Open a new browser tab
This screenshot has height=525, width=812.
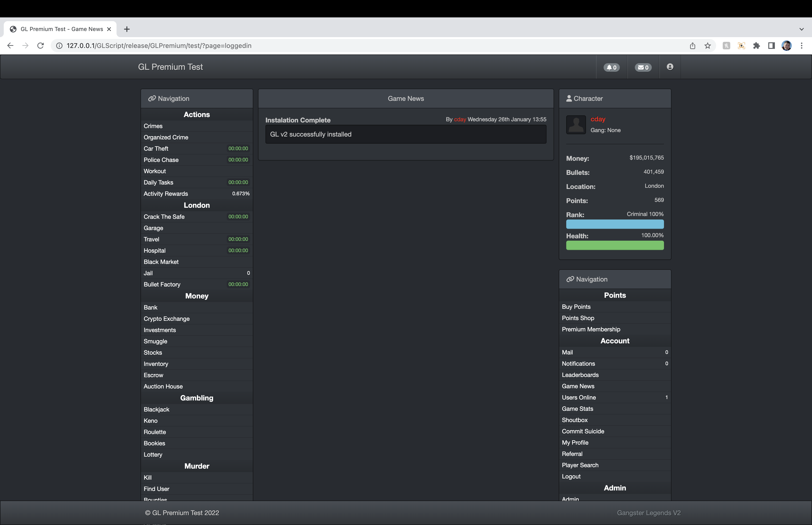pyautogui.click(x=127, y=29)
